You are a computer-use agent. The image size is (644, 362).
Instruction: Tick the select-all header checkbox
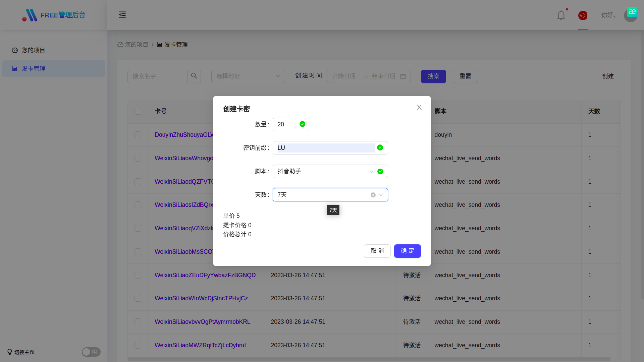pos(138,111)
